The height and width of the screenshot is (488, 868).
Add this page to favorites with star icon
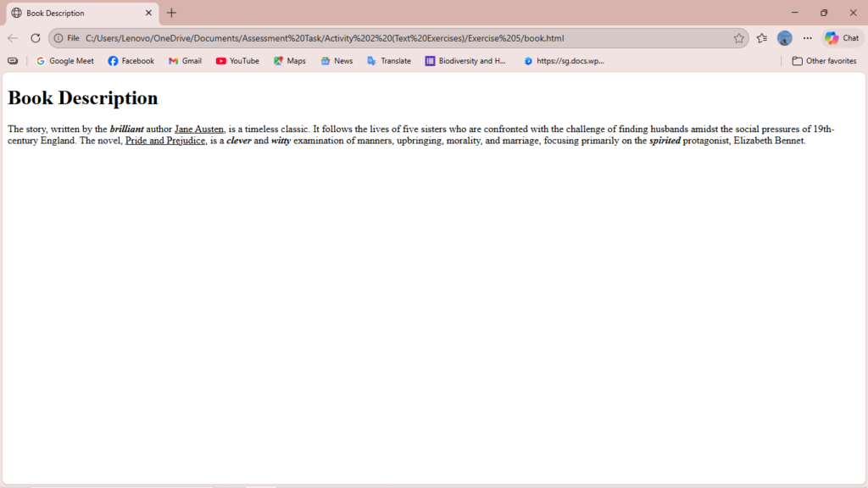(x=738, y=38)
